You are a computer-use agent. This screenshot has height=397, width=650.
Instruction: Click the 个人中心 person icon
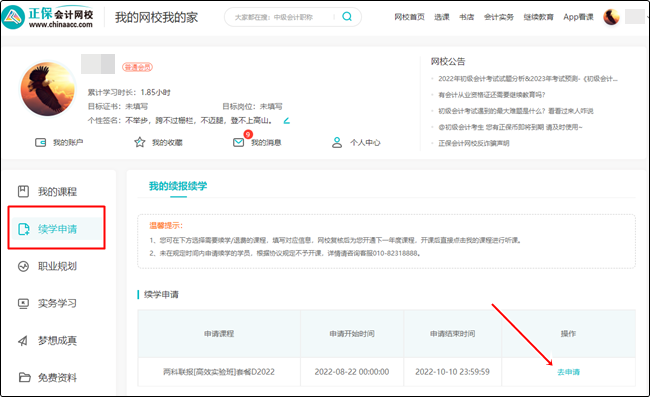tap(337, 143)
